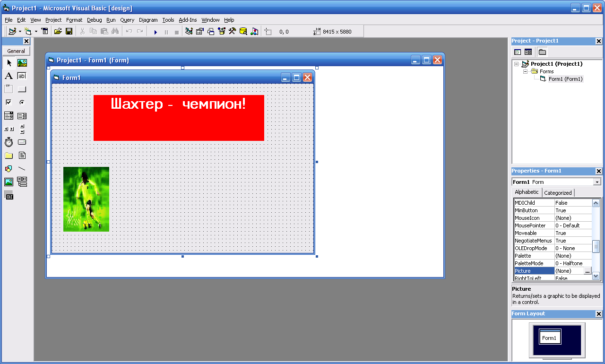Switch to the Alphabetic properties tab

click(527, 192)
